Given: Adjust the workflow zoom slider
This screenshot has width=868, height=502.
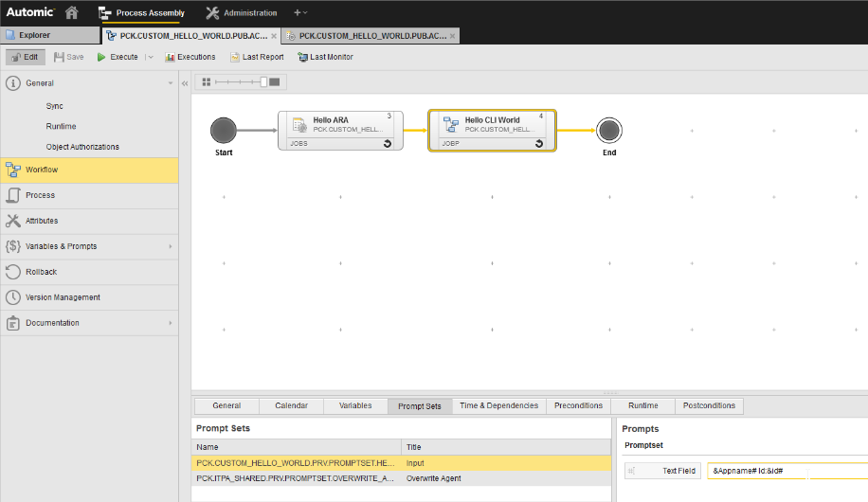Looking at the screenshot, I should (263, 81).
